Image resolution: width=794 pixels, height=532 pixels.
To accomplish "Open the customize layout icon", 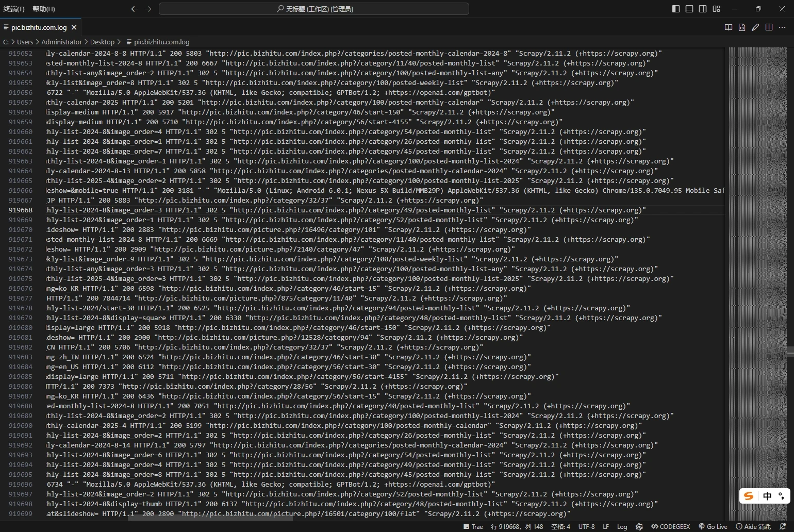I will [x=716, y=9].
